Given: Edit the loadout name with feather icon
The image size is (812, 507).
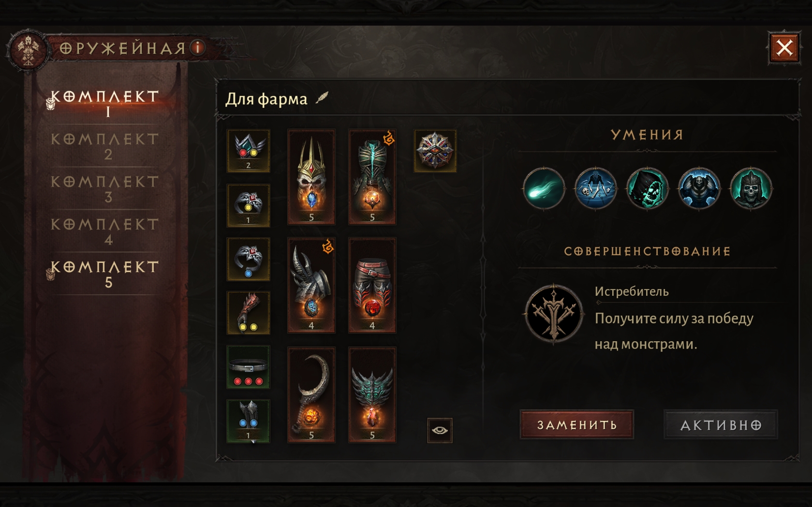Looking at the screenshot, I should pyautogui.click(x=322, y=98).
